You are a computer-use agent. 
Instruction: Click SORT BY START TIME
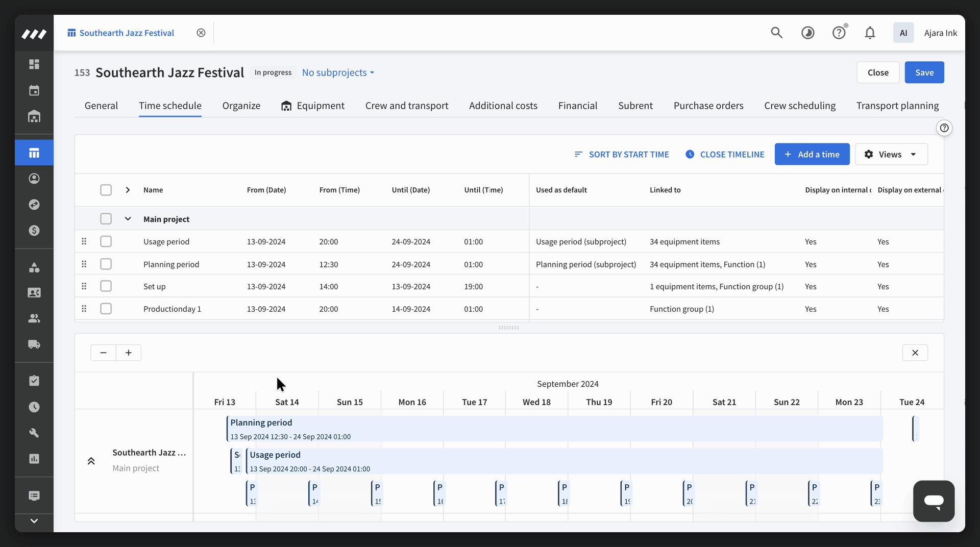tap(621, 154)
